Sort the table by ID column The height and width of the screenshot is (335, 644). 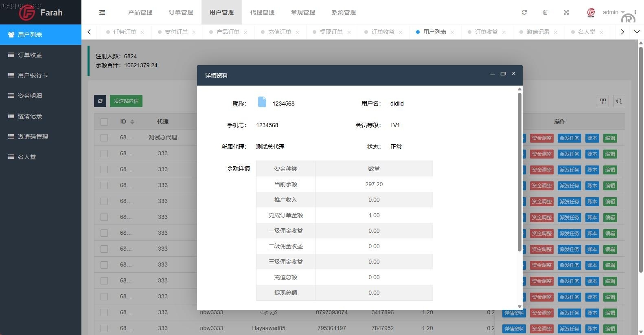pos(132,122)
